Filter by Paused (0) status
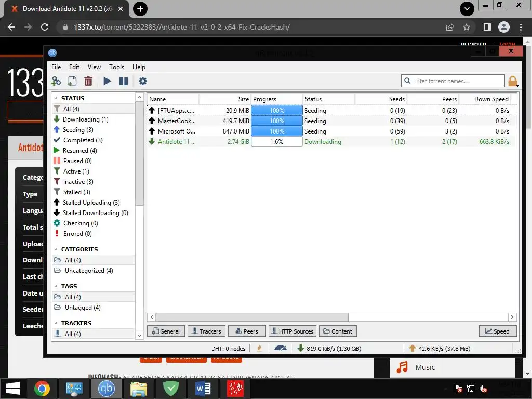532x399 pixels. coord(77,161)
